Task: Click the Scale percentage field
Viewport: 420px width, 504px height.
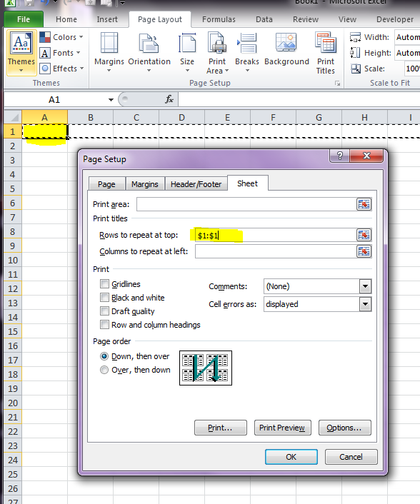Action: [411, 69]
